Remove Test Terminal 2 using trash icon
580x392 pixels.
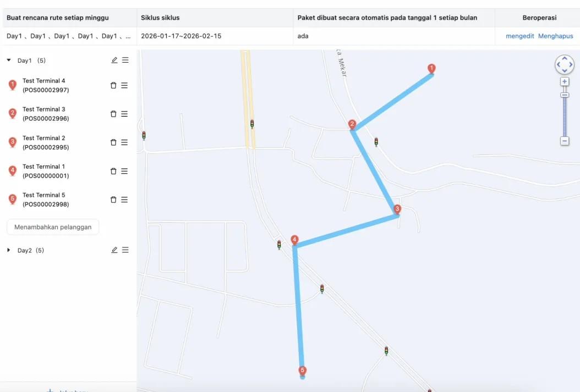click(113, 142)
